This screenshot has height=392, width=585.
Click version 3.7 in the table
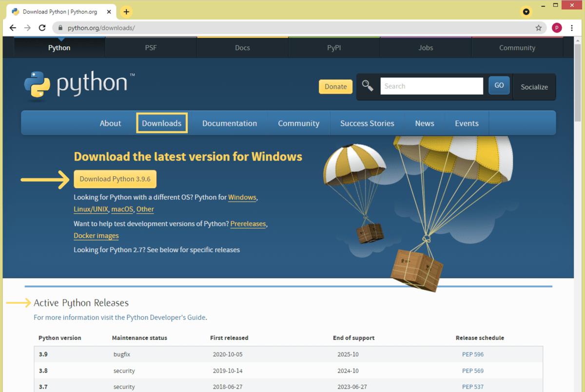tap(43, 387)
